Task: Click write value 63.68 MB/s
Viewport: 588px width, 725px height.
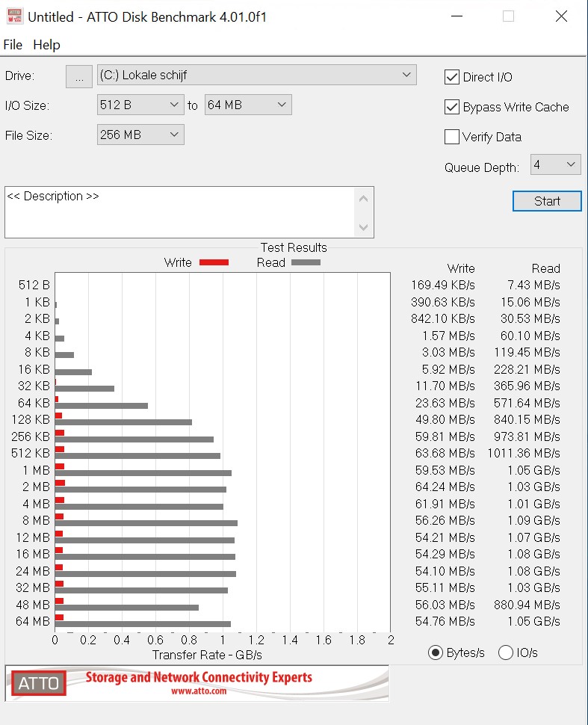Action: point(445,453)
